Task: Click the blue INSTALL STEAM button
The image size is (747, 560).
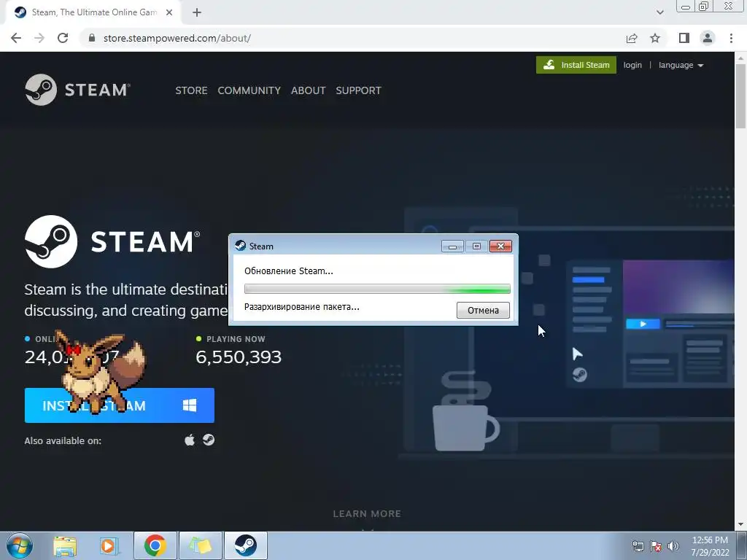Action: pyautogui.click(x=119, y=405)
